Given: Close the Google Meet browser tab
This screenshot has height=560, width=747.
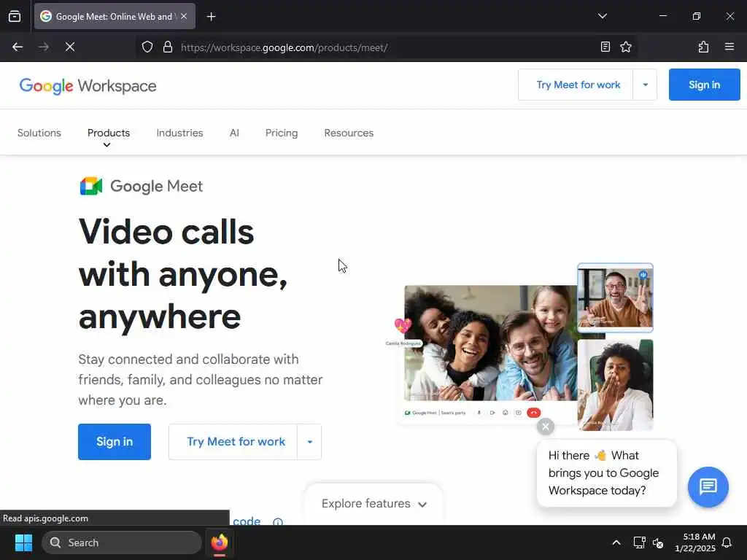Looking at the screenshot, I should (184, 16).
